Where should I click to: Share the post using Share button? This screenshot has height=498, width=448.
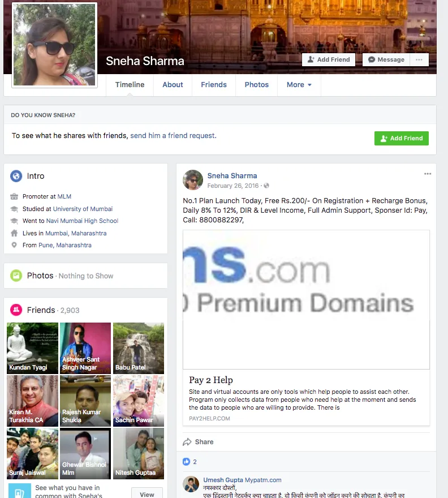(198, 442)
